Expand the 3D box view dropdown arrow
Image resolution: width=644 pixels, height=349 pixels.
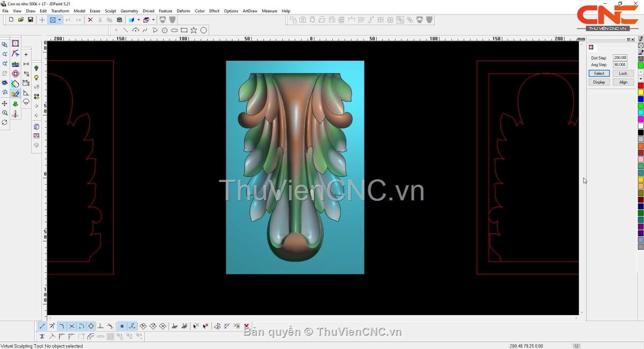153,20
